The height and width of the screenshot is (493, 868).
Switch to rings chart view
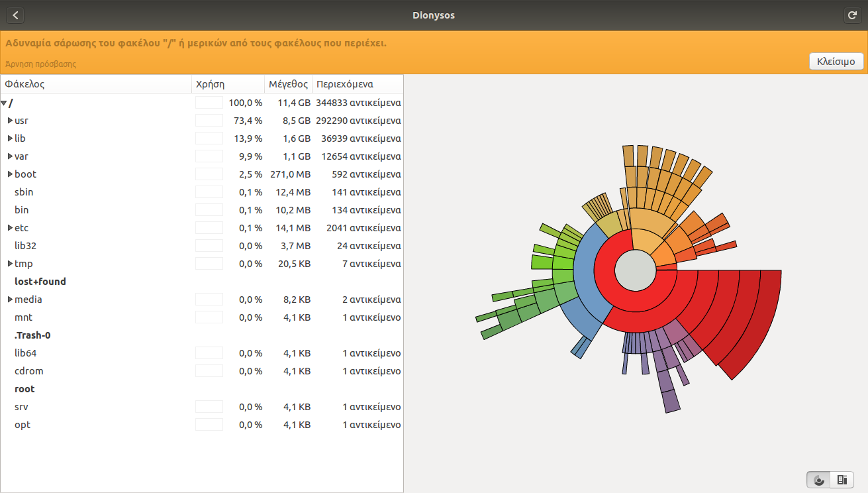tap(819, 480)
